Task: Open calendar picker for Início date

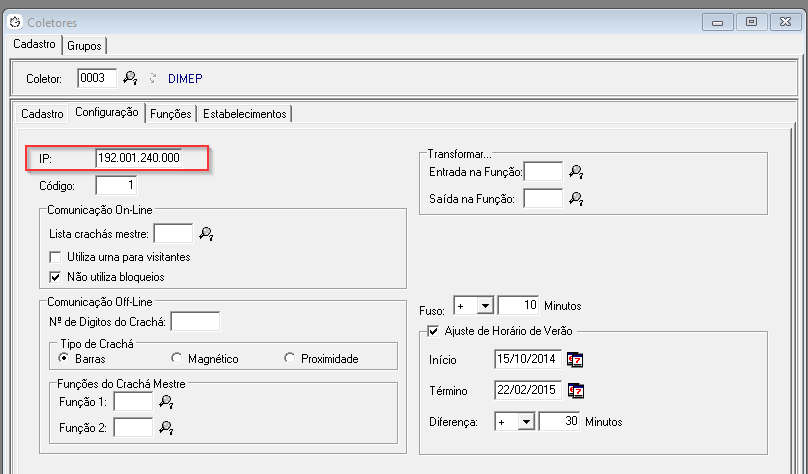Action: [575, 359]
